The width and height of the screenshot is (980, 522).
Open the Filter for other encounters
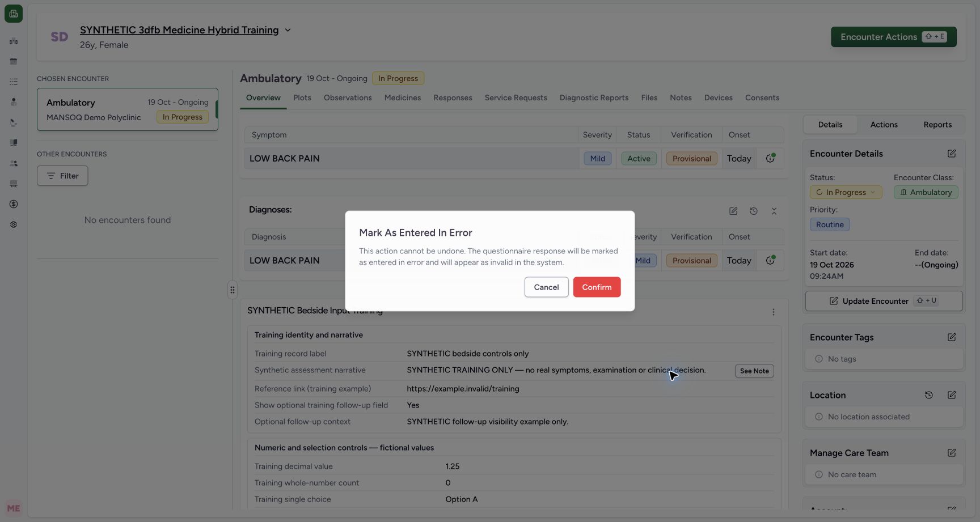coord(62,176)
